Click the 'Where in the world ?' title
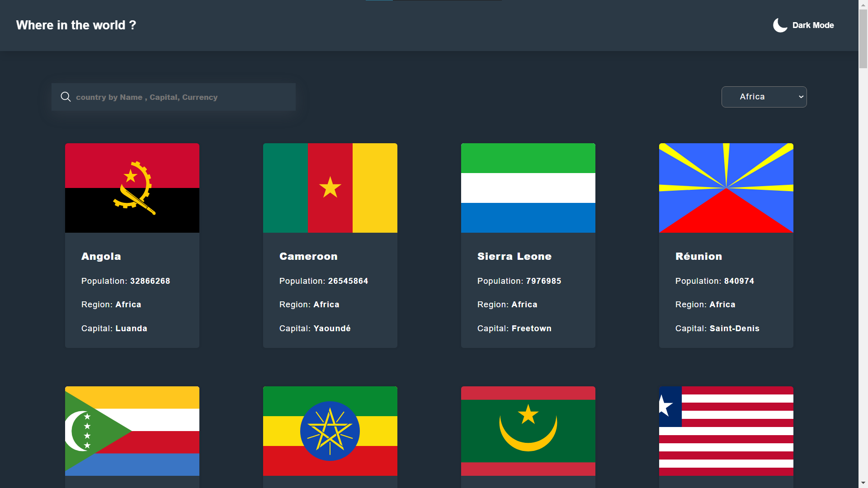The width and height of the screenshot is (868, 488). pyautogui.click(x=76, y=25)
